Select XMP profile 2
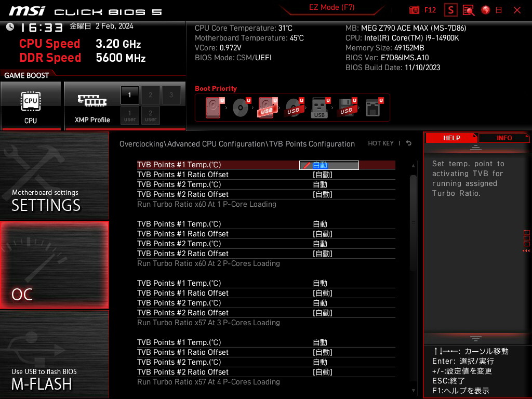 [x=150, y=95]
